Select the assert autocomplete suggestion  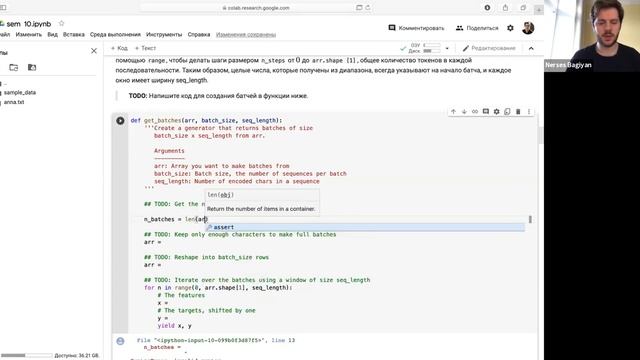tap(364, 227)
